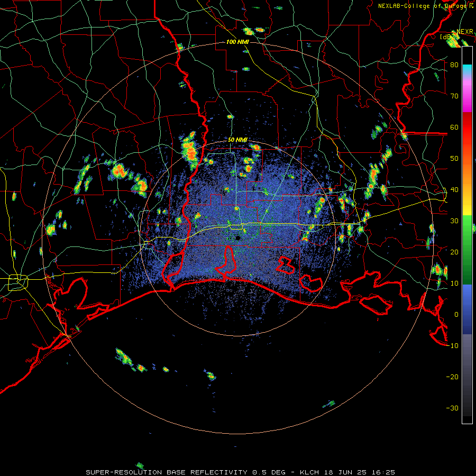Click the dBZ unit label above the color scale
This screenshot has width=476, height=476.
point(449,37)
